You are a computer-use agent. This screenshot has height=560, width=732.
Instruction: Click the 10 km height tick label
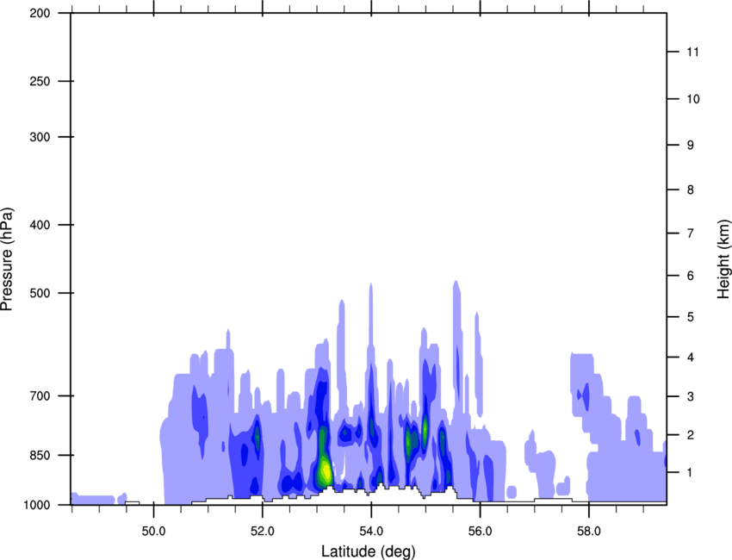pos(693,99)
